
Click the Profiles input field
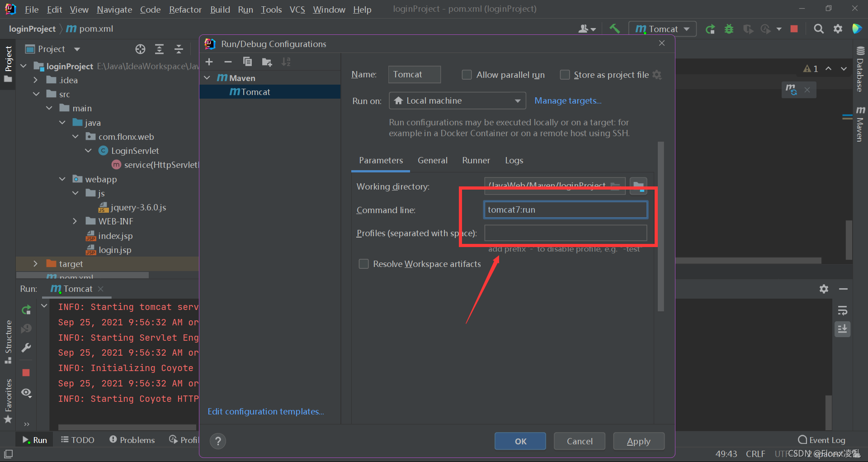(566, 233)
